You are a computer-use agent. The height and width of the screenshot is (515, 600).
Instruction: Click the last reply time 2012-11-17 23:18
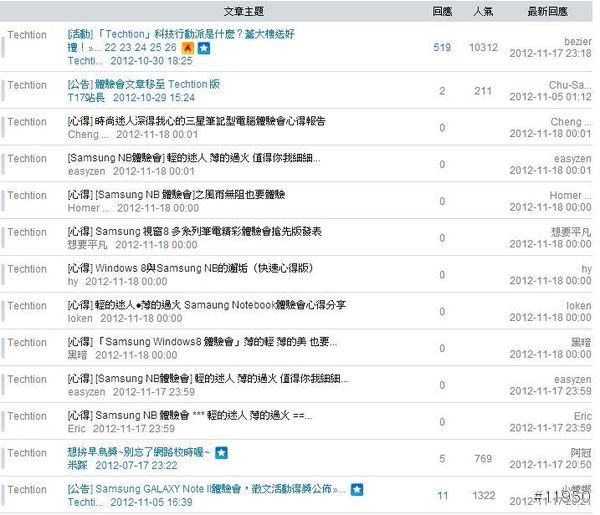[550, 53]
